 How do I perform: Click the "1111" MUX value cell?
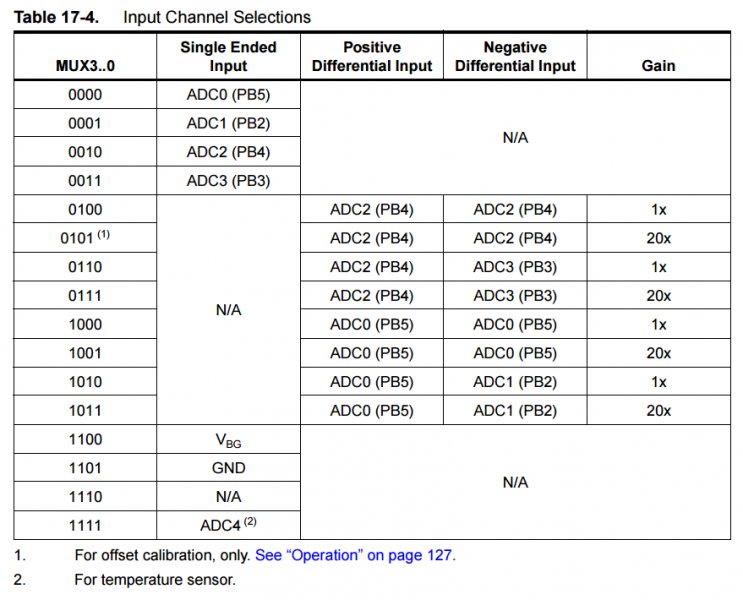point(85,525)
